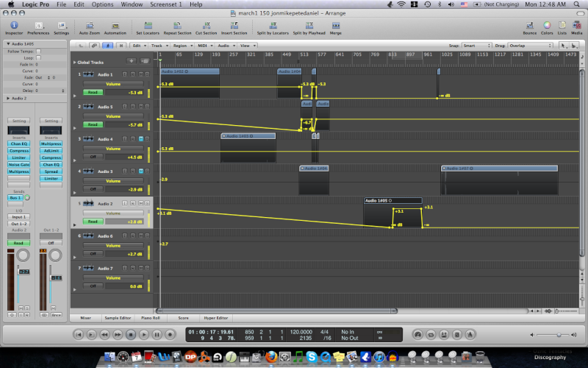Click the Link chain icon button
The image size is (588, 368).
tap(94, 46)
